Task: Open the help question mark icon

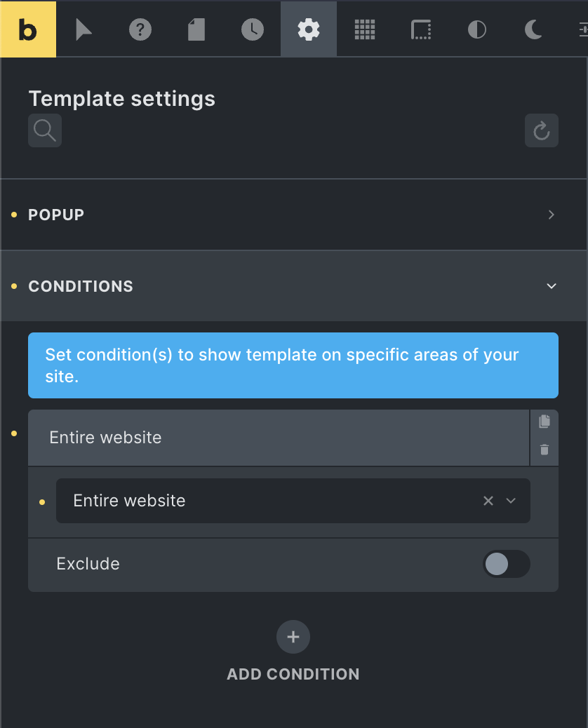Action: [x=140, y=29]
